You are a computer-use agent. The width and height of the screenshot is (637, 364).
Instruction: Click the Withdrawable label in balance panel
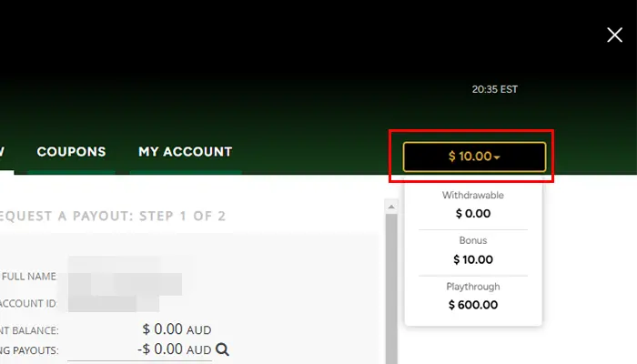[472, 196]
